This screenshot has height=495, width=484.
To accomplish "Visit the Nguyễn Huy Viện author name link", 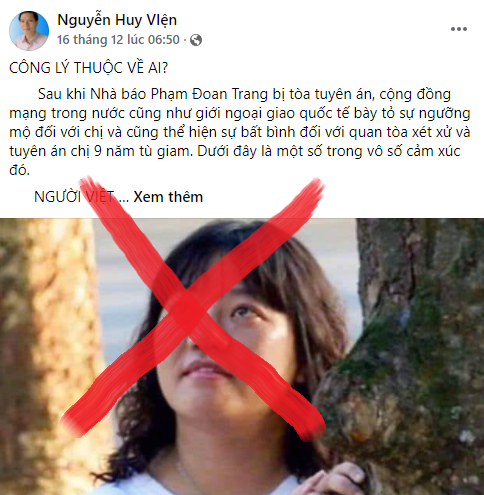I will (117, 20).
